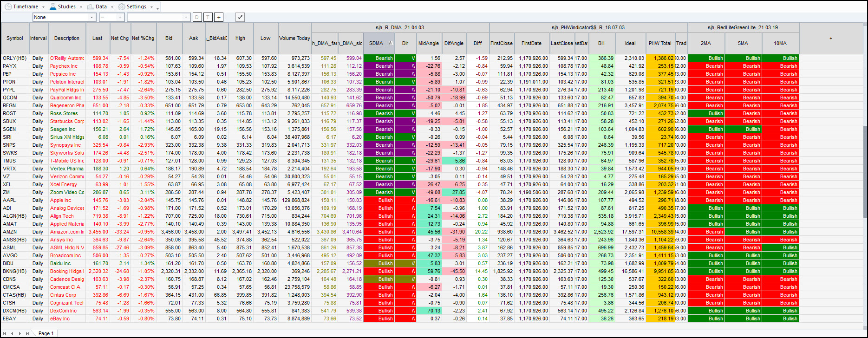Open the Timeframe menu
This screenshot has width=868, height=338.
25,6
